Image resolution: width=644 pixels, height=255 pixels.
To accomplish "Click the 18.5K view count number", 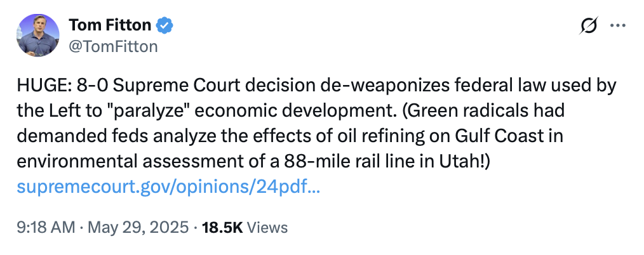I will point(222,227).
